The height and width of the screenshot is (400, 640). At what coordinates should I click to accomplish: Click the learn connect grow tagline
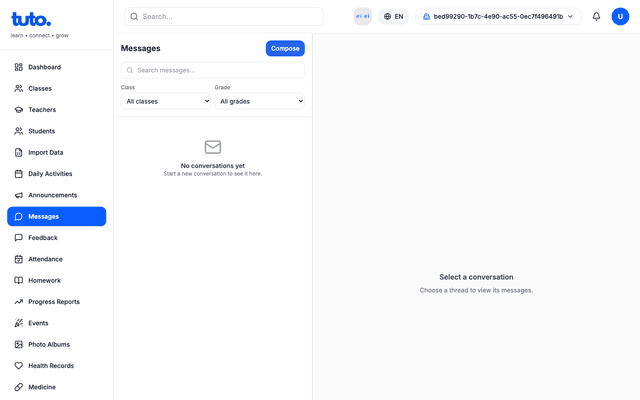click(x=40, y=36)
